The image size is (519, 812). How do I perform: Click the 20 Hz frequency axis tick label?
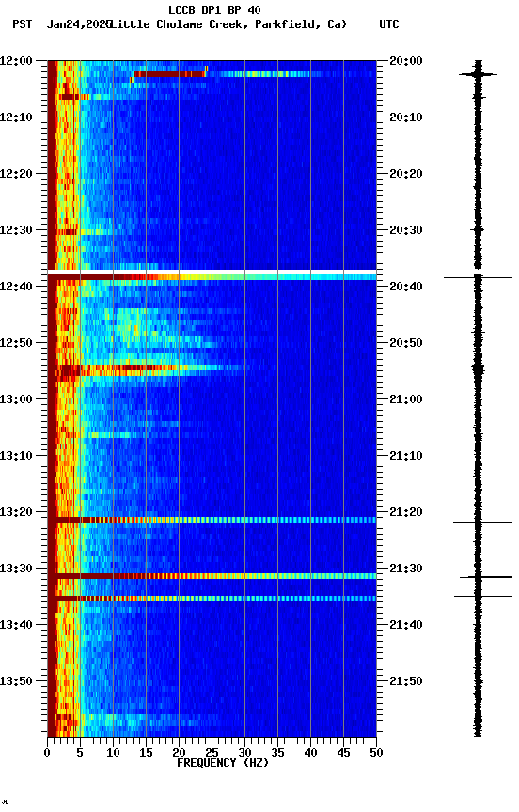point(179,753)
